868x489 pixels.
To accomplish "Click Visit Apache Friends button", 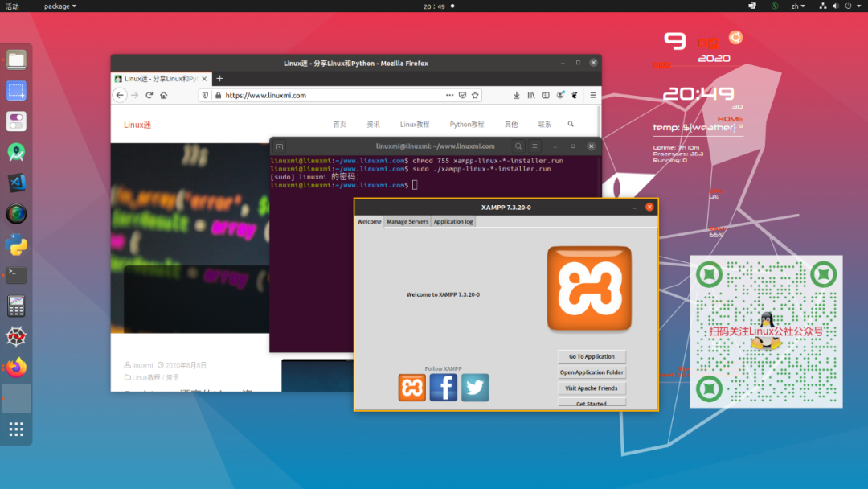I will [x=592, y=388].
